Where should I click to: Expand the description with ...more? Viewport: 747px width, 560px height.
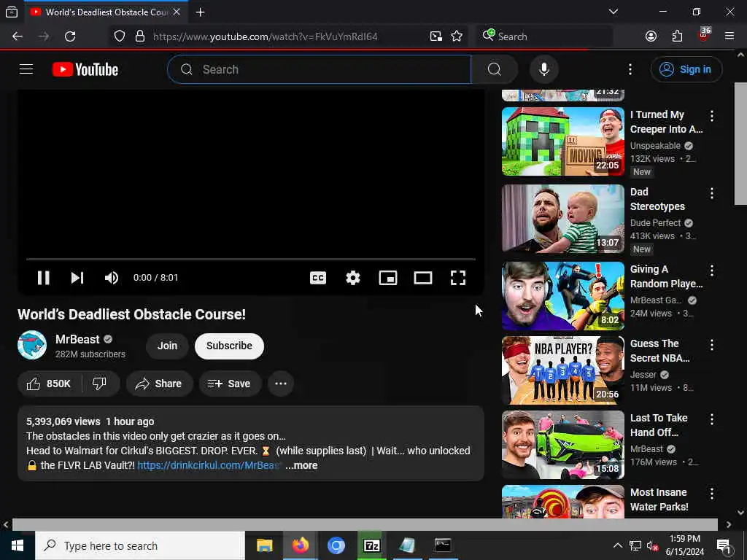pos(301,466)
